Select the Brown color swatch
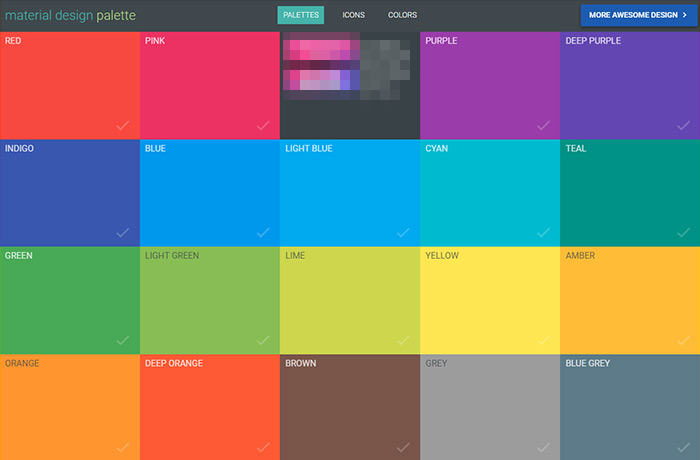 click(x=350, y=407)
